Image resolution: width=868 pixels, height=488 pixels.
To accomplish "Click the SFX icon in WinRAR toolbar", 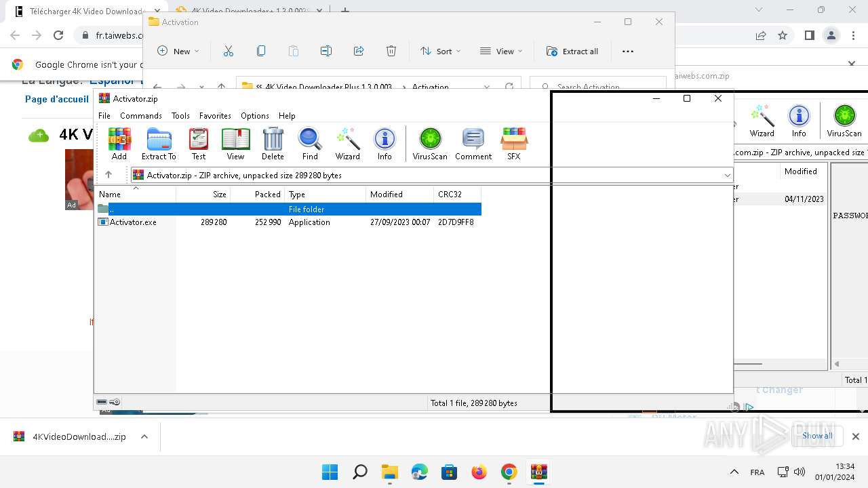I will (514, 144).
